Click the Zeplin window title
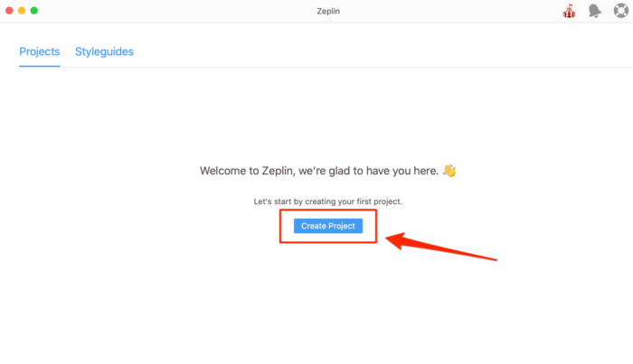The image size is (633, 364). coord(316,11)
